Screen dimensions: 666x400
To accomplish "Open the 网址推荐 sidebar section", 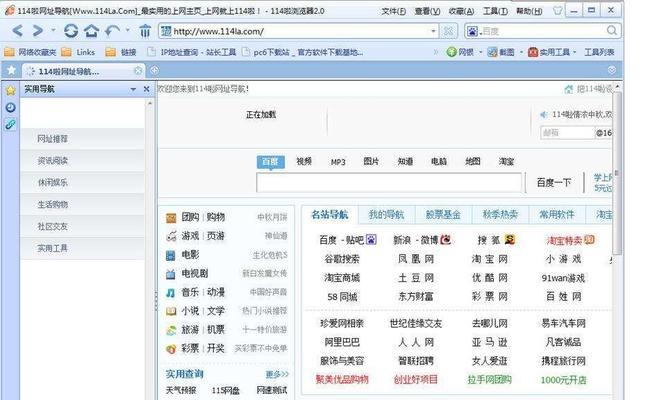I will [82, 139].
